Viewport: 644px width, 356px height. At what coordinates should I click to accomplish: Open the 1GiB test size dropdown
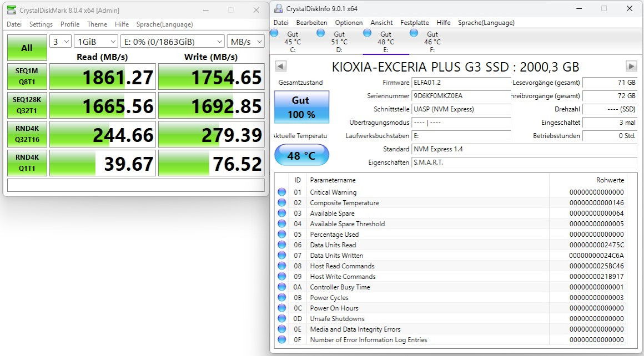[96, 42]
